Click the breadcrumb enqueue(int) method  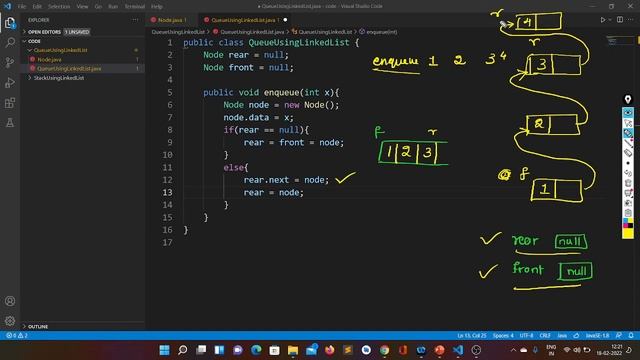pyautogui.click(x=381, y=31)
